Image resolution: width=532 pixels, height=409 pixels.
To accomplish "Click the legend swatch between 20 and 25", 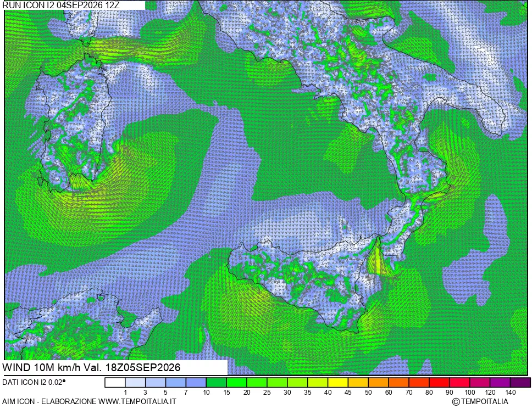I will point(257,383).
